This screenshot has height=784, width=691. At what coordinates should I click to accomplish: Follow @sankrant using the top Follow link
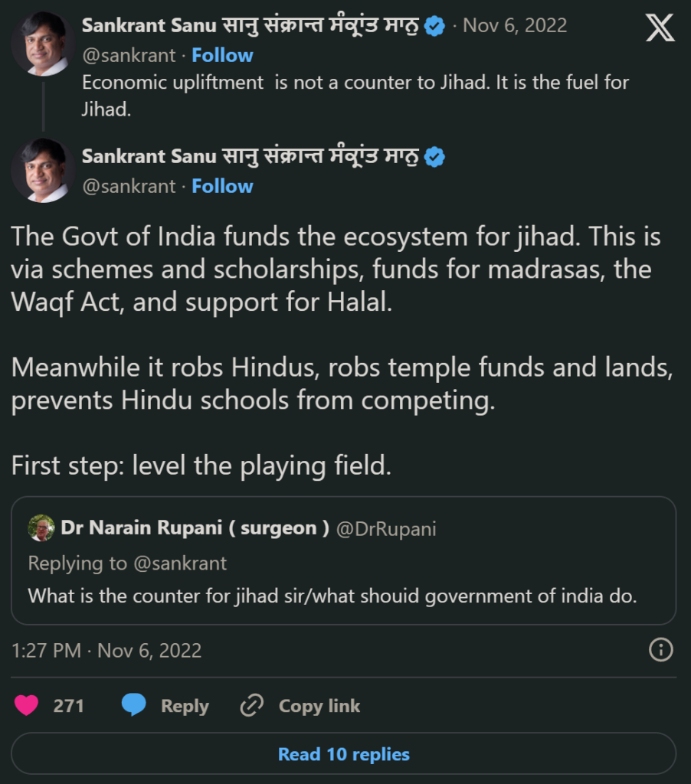pos(222,55)
